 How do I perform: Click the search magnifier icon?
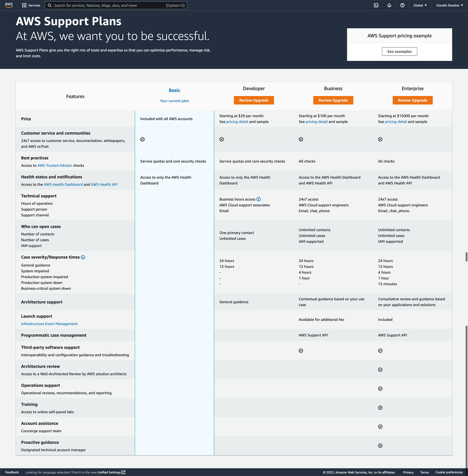click(50, 5)
